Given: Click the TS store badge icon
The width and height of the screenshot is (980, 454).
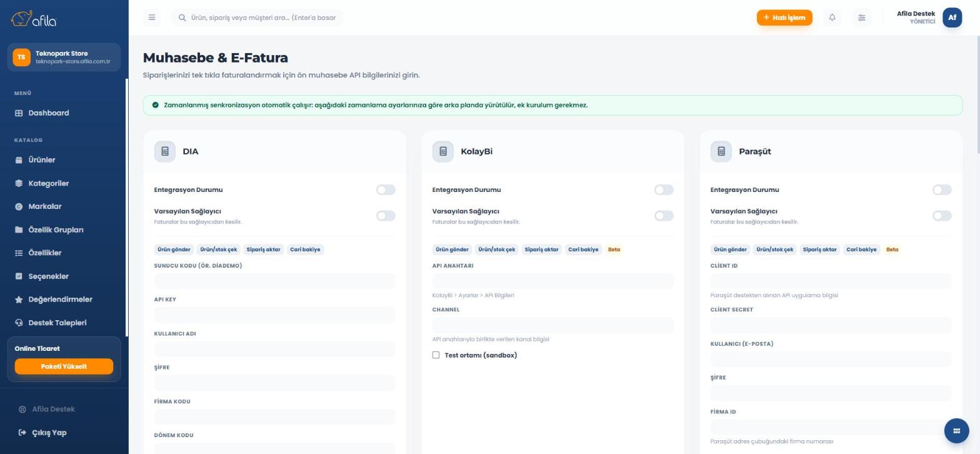Looking at the screenshot, I should click(21, 57).
